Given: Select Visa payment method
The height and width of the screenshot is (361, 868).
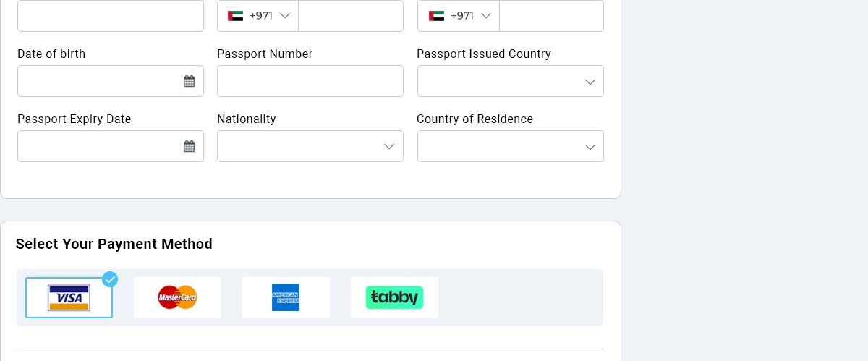Looking at the screenshot, I should pyautogui.click(x=69, y=297).
